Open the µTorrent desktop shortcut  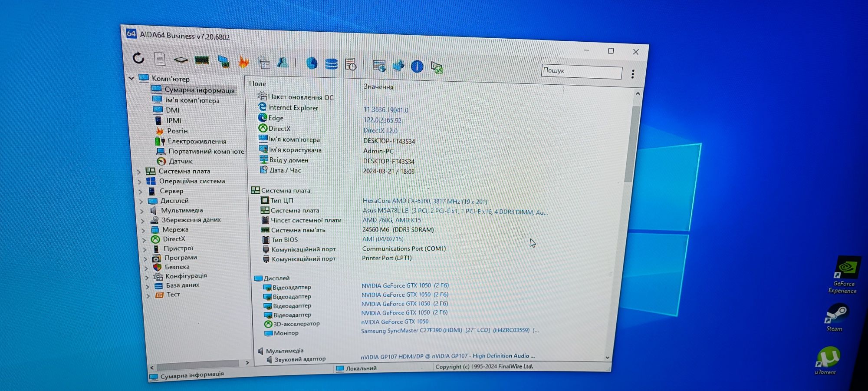tap(826, 361)
